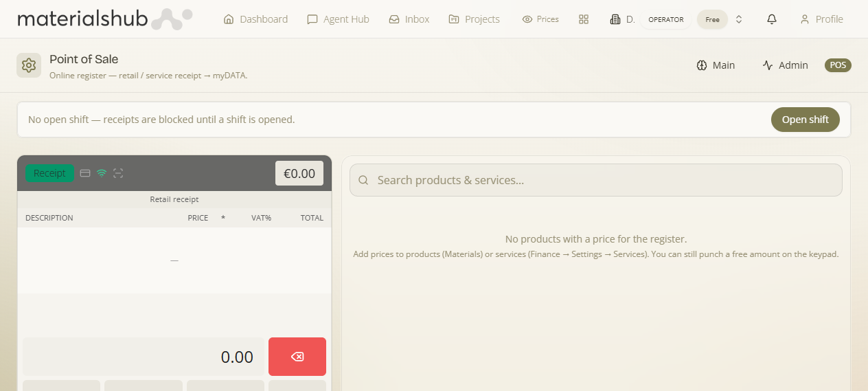The width and height of the screenshot is (868, 391).
Task: Open the Free plan badge dropdown
Action: [712, 19]
